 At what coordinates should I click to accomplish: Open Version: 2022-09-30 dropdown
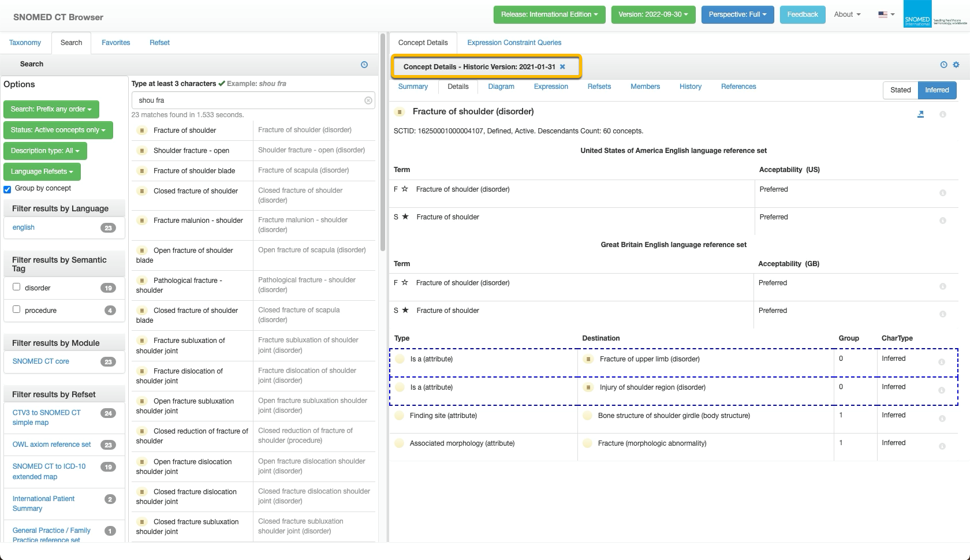[653, 14]
